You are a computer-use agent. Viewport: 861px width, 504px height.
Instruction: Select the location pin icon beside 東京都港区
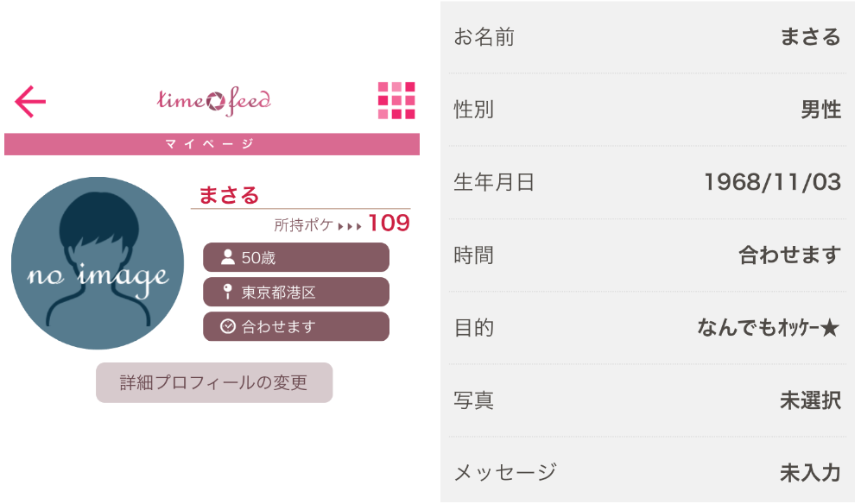coord(226,292)
